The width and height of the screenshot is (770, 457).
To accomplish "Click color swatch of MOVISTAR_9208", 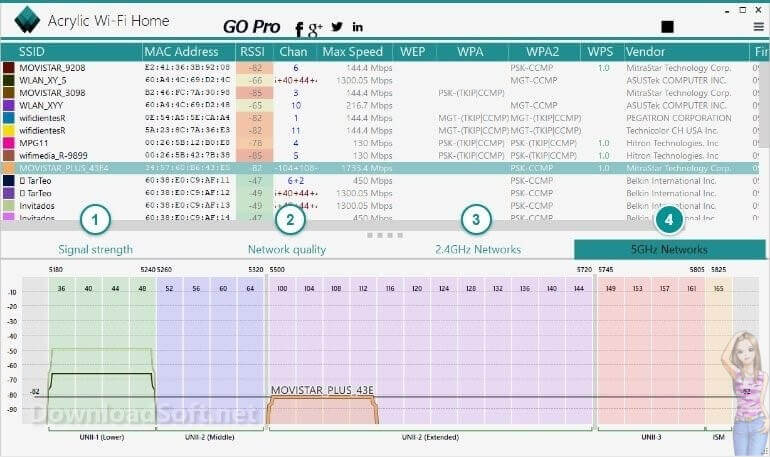I will coord(9,68).
